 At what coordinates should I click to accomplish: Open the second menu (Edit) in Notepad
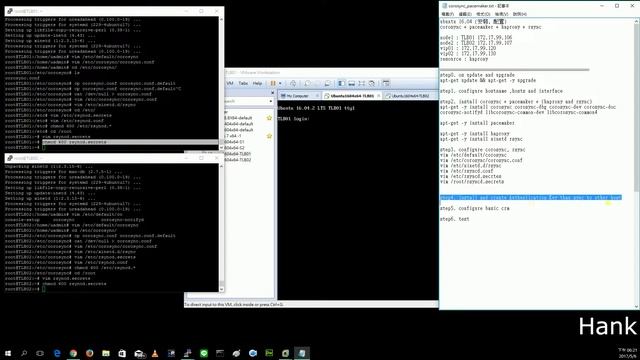pyautogui.click(x=465, y=14)
